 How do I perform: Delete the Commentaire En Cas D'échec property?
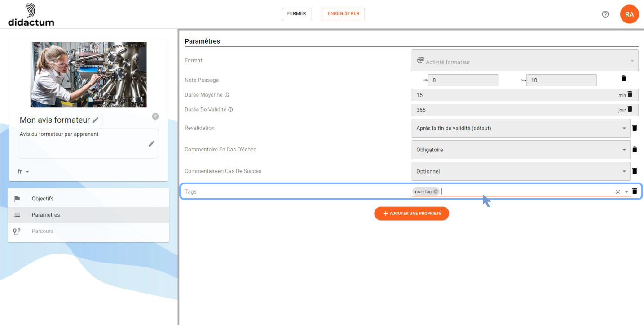[635, 149]
